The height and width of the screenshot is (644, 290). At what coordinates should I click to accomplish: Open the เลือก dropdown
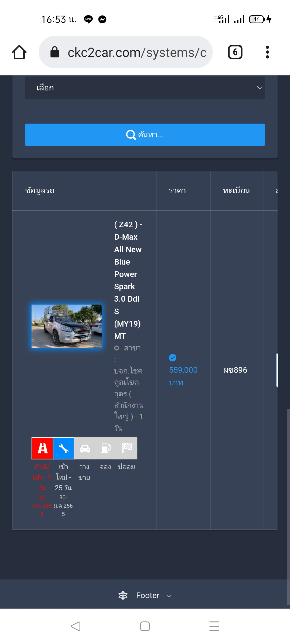pos(145,88)
